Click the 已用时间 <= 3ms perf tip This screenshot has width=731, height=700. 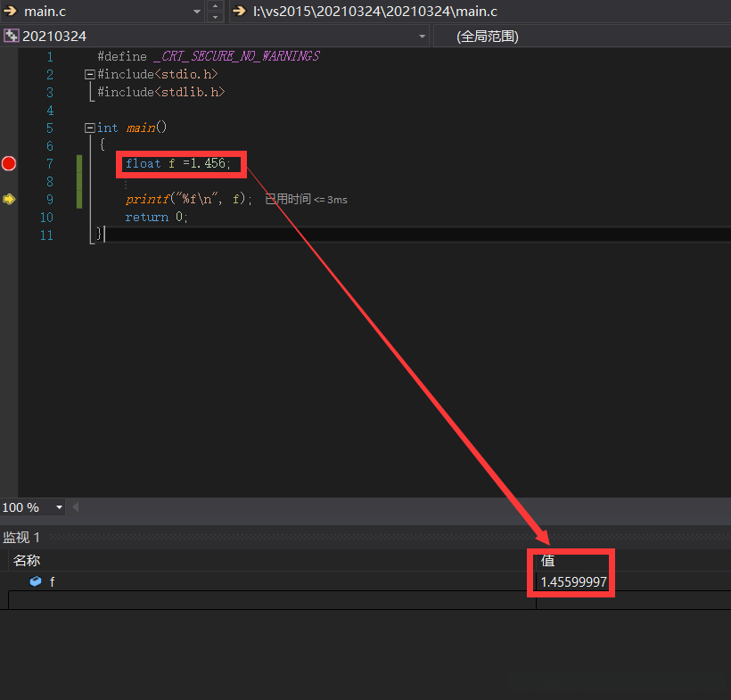307,200
